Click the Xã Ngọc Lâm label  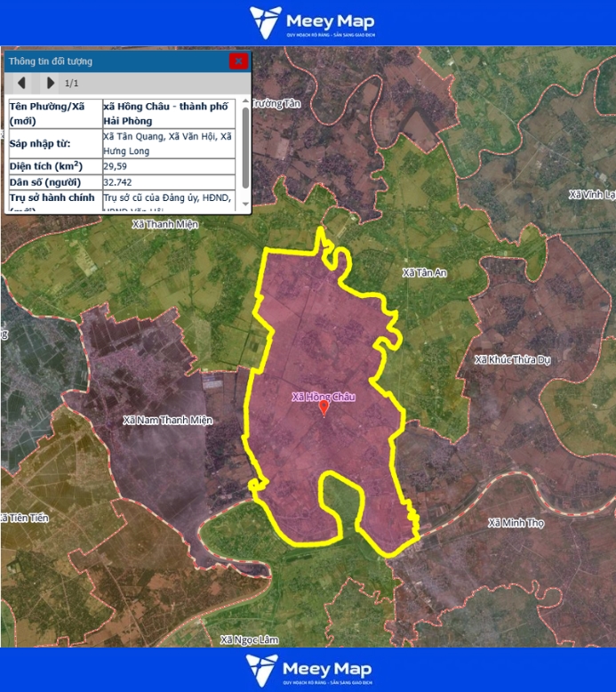pyautogui.click(x=250, y=640)
